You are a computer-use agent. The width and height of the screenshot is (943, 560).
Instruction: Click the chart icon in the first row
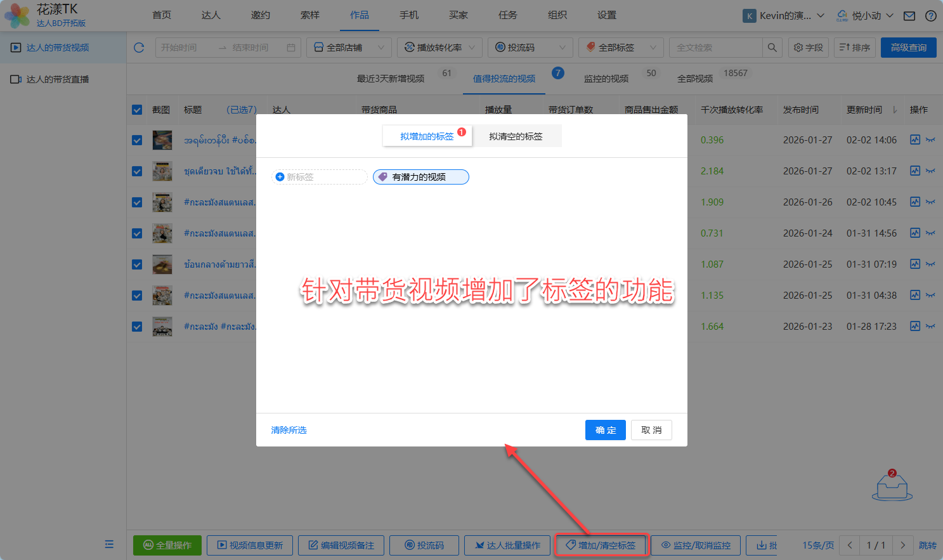pos(914,140)
